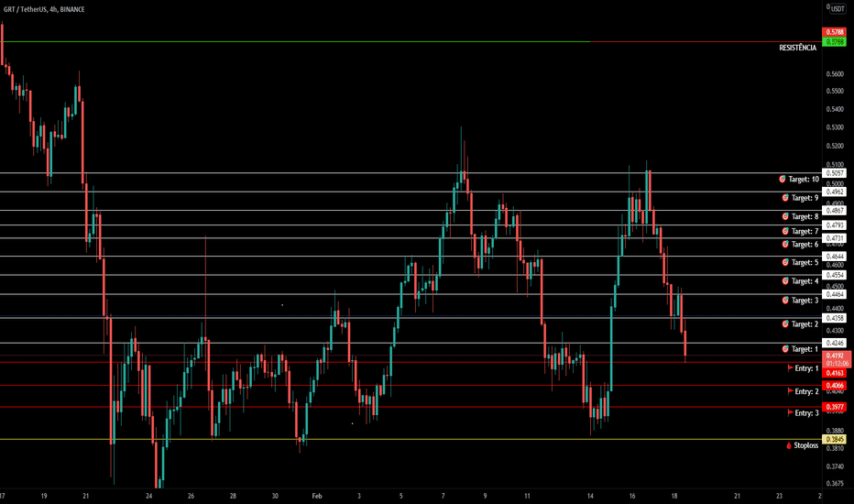The image size is (854, 504).
Task: Open the USDT currency selector on the price axis
Action: click(x=838, y=9)
